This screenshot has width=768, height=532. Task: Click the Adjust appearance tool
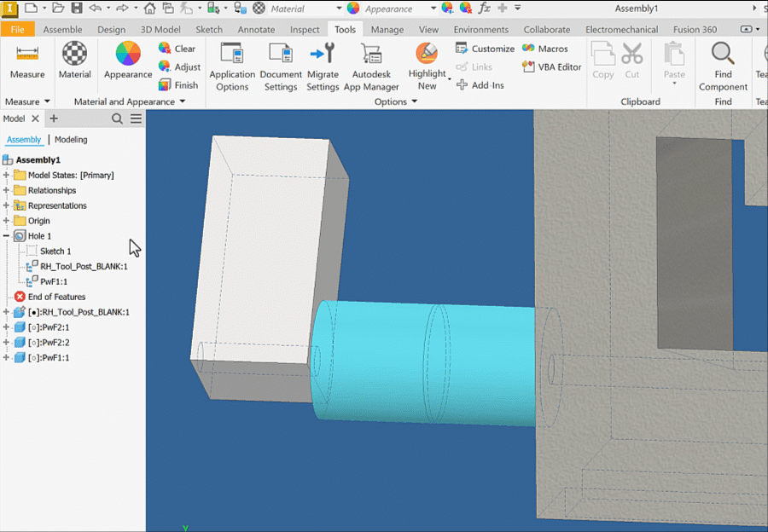[179, 66]
